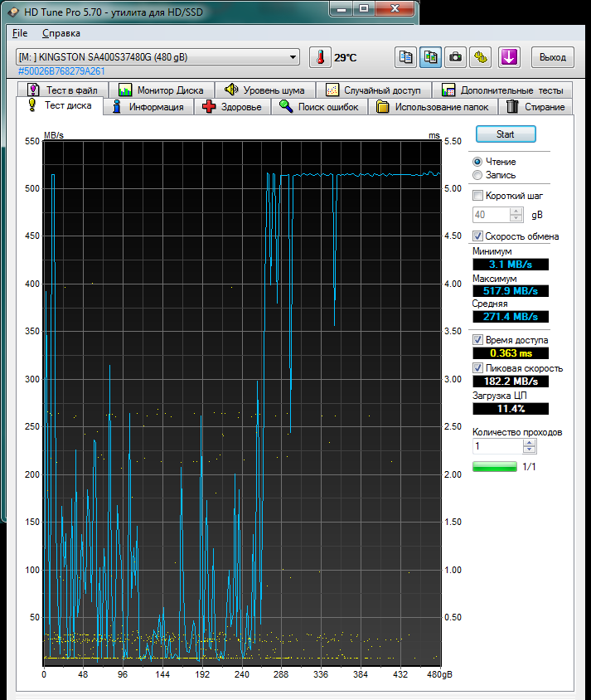The height and width of the screenshot is (700, 591).
Task: Open the File menu
Action: 20,33
